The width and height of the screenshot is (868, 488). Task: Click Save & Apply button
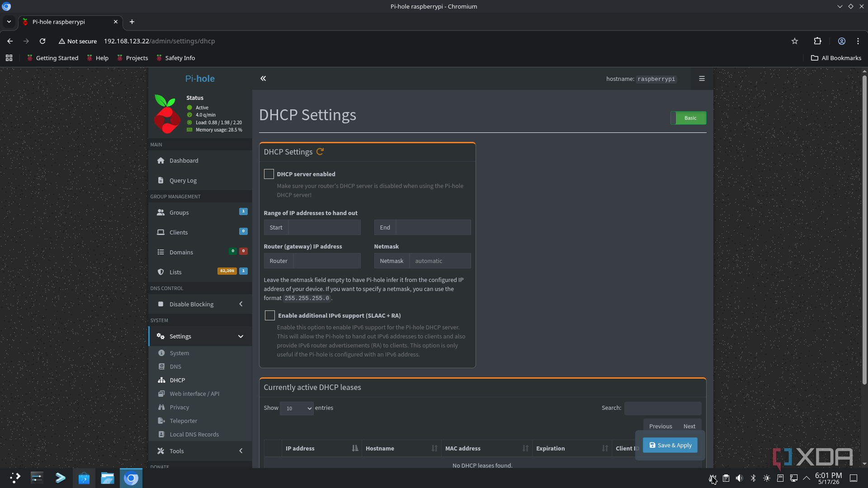670,446
